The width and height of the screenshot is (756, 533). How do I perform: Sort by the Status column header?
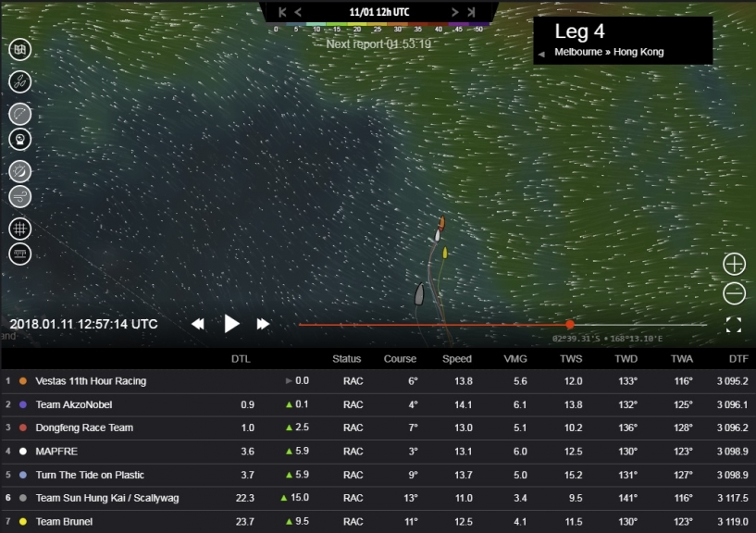347,359
